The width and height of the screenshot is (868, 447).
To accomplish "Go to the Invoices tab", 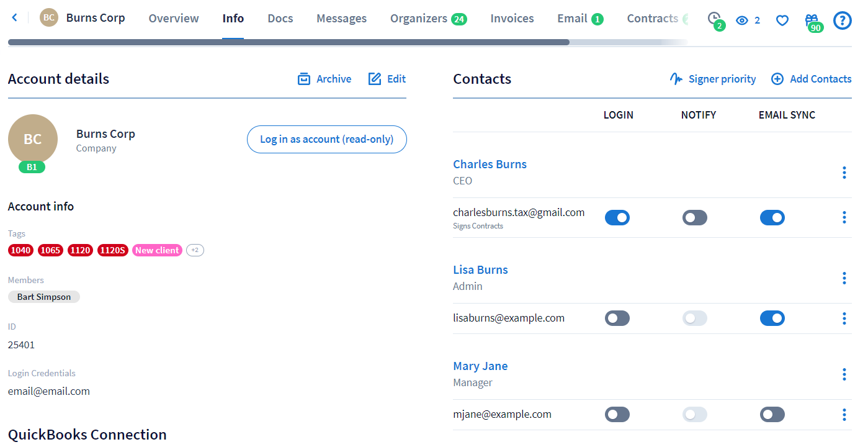I will pos(512,19).
